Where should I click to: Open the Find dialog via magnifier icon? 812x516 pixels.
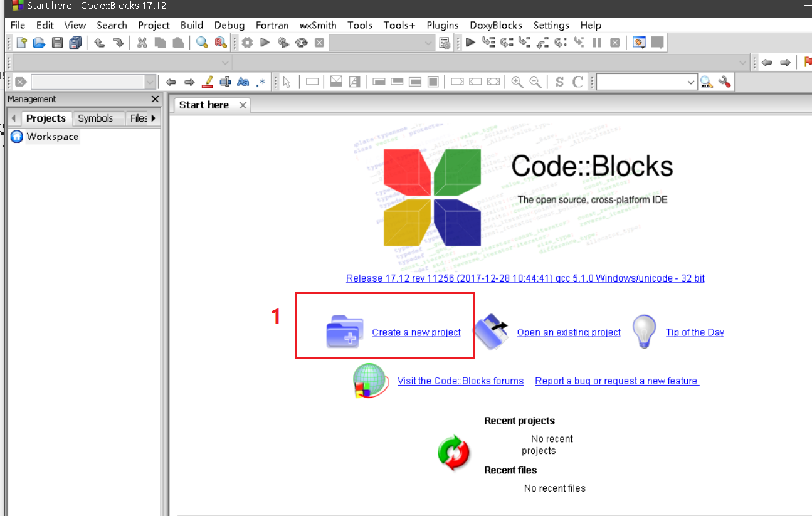click(201, 43)
